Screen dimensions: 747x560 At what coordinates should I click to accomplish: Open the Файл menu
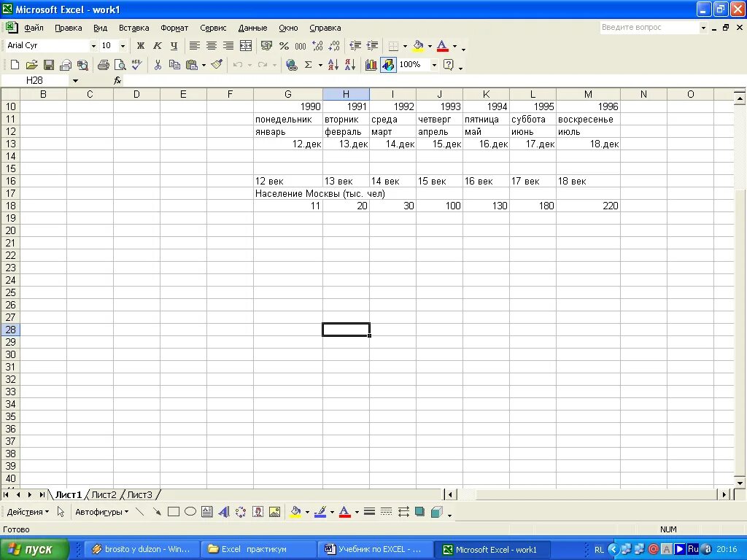pos(34,28)
